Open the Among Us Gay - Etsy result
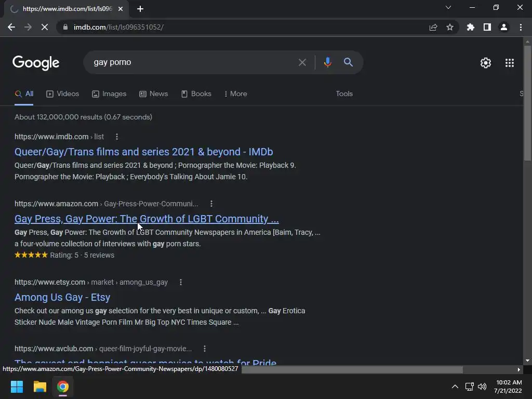This screenshot has height=399, width=532. pos(62,297)
